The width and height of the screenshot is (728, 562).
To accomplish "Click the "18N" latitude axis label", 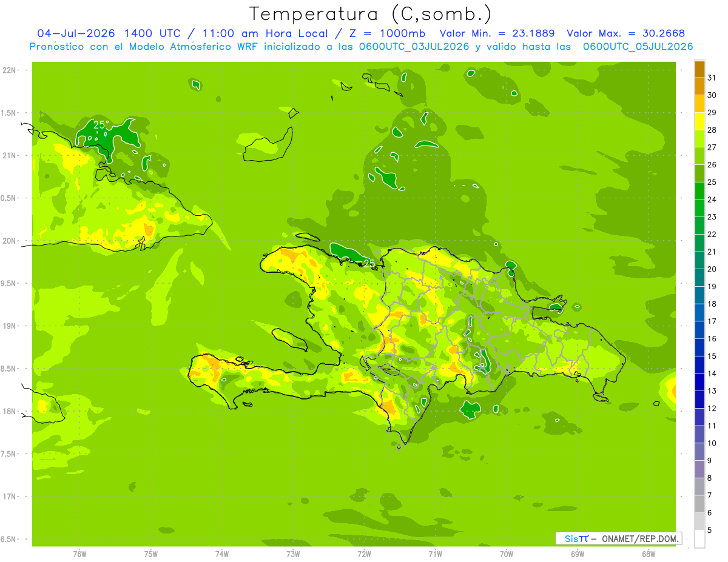I will [10, 412].
